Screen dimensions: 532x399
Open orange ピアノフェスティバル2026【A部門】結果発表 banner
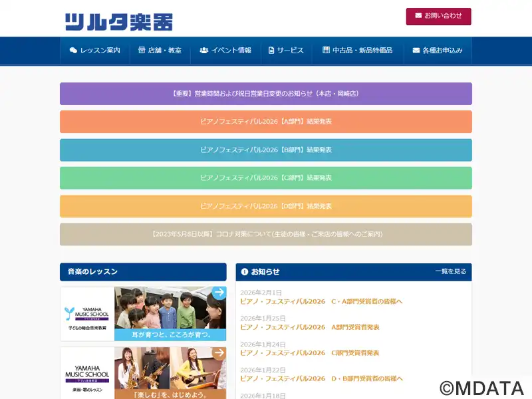pos(266,122)
